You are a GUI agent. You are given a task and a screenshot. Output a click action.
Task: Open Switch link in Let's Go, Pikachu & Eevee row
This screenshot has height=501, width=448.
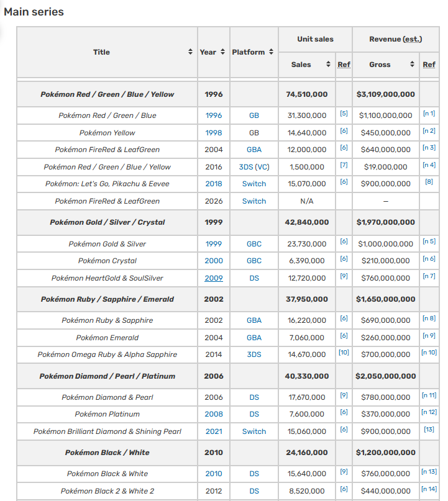[254, 184]
